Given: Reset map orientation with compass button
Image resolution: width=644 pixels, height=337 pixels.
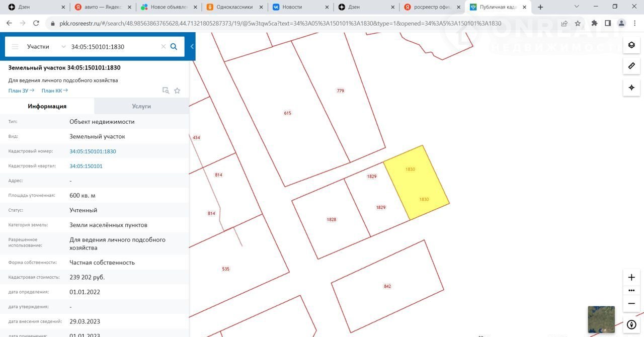Looking at the screenshot, I should 631,325.
